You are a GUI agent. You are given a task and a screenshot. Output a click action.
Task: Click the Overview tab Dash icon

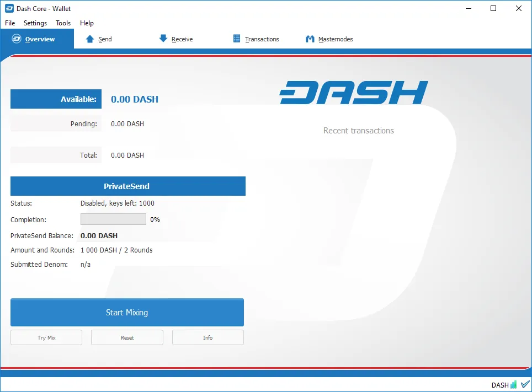coord(17,39)
